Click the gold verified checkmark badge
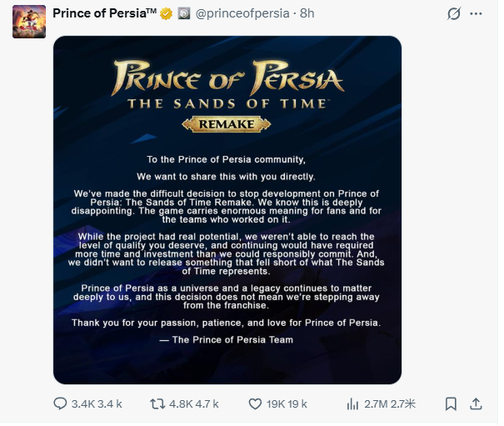Image resolution: width=504 pixels, height=426 pixels. [x=166, y=14]
